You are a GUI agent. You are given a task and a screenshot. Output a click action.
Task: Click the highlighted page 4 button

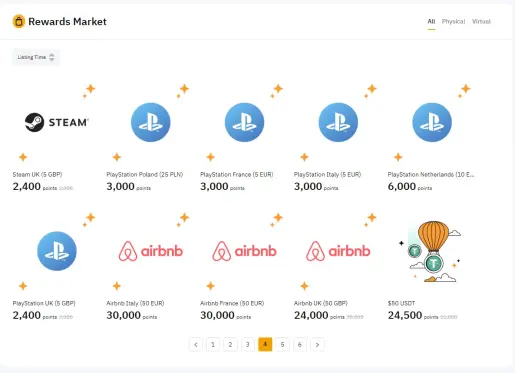(265, 344)
